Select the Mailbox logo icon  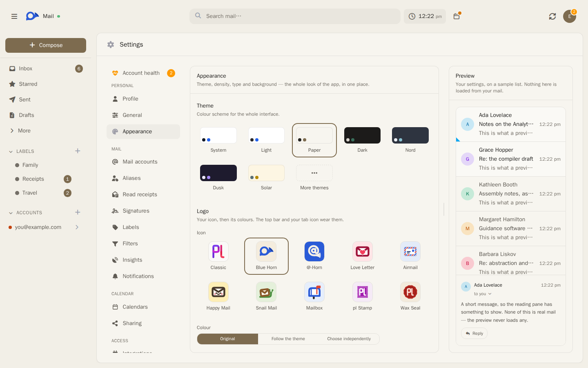[314, 296]
